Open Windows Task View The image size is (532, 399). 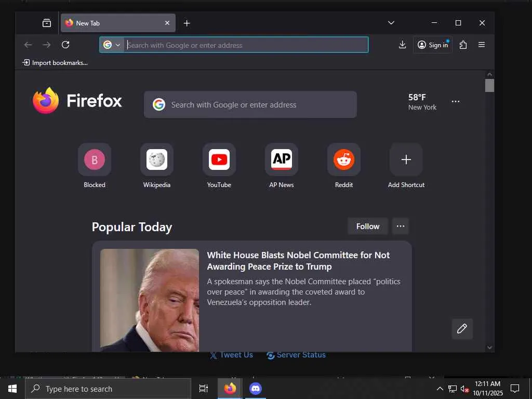click(x=204, y=389)
